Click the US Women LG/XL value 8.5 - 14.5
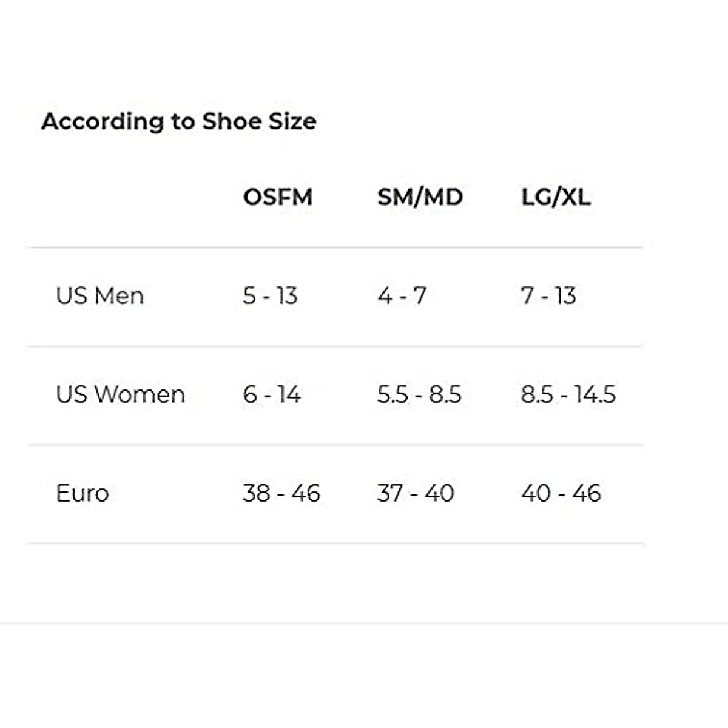This screenshot has width=728, height=728. coord(568,395)
